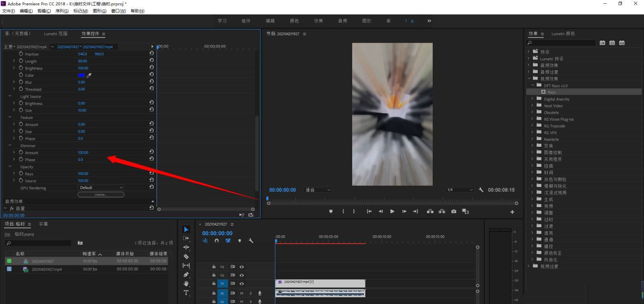Select the Ripple Edit tool
This screenshot has height=304, width=644.
(x=186, y=247)
